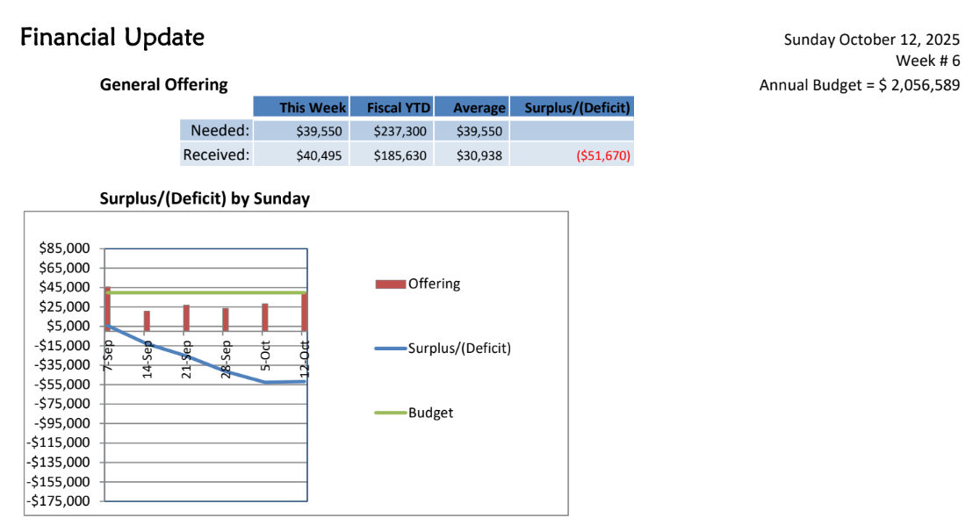Click the green Budget legend line
The height and width of the screenshot is (525, 980).
tap(390, 413)
